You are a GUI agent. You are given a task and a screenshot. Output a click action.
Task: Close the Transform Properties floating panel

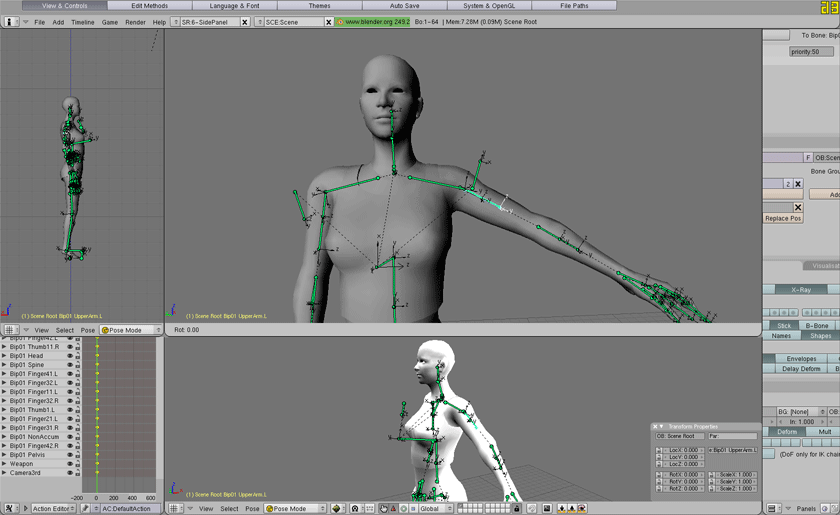[655, 427]
